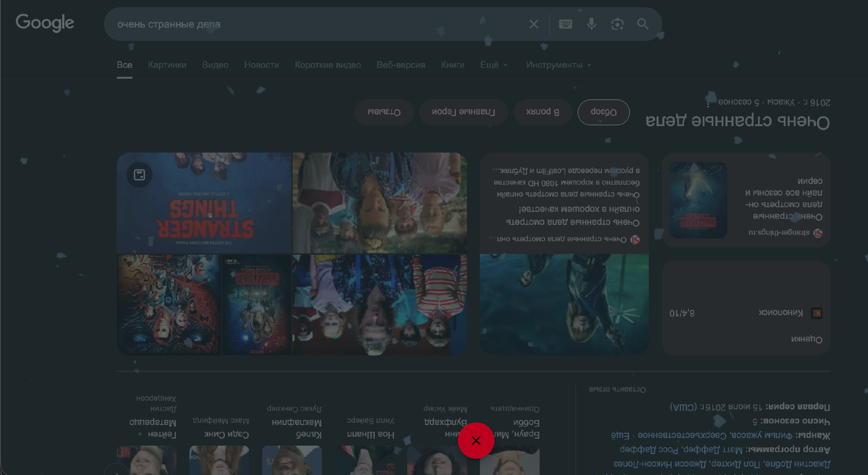Expand the Инструменты dropdown
Image resolution: width=868 pixels, height=475 pixels.
point(558,64)
